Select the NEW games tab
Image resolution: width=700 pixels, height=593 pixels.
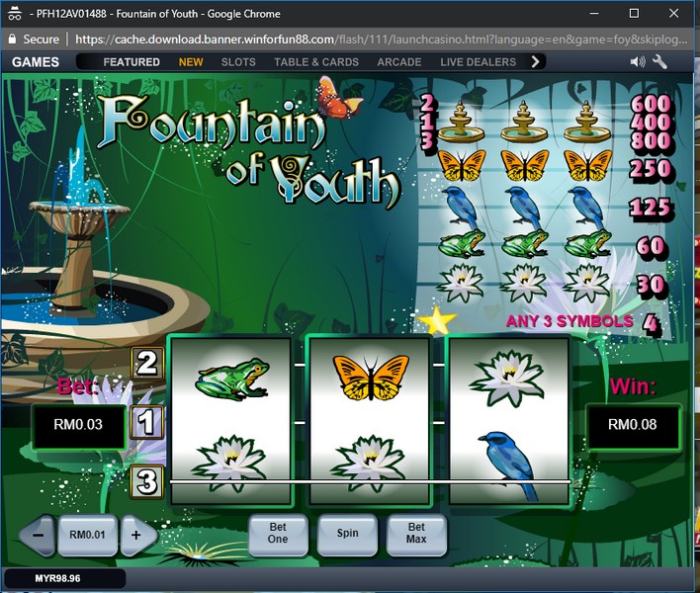tap(191, 61)
